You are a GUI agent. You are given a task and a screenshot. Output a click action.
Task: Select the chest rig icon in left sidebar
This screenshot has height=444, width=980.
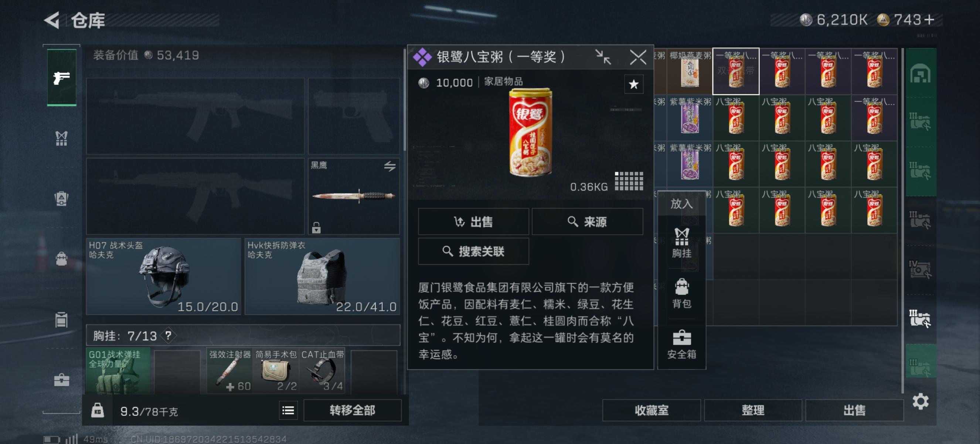pos(61,139)
